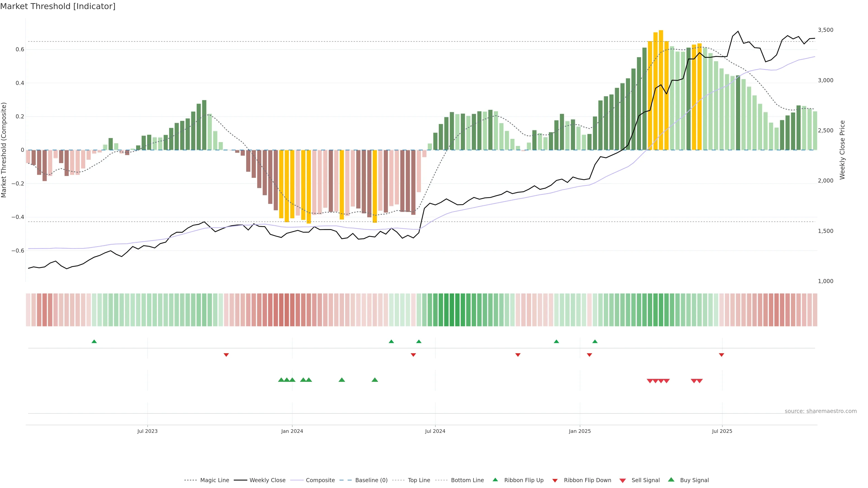Click the Sell Signal legend triangle
Screen dimensions: 868x488
pyautogui.click(x=622, y=481)
